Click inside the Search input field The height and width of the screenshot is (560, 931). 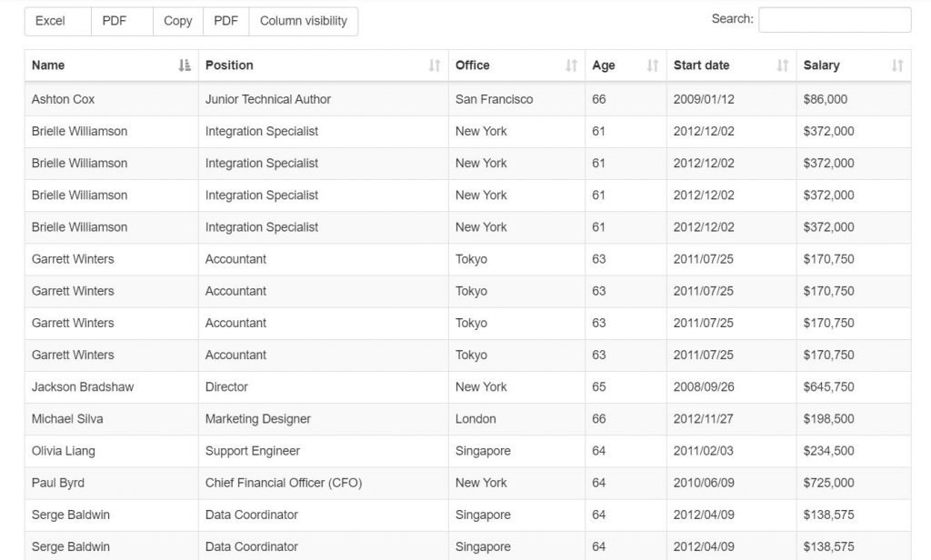pyautogui.click(x=834, y=18)
